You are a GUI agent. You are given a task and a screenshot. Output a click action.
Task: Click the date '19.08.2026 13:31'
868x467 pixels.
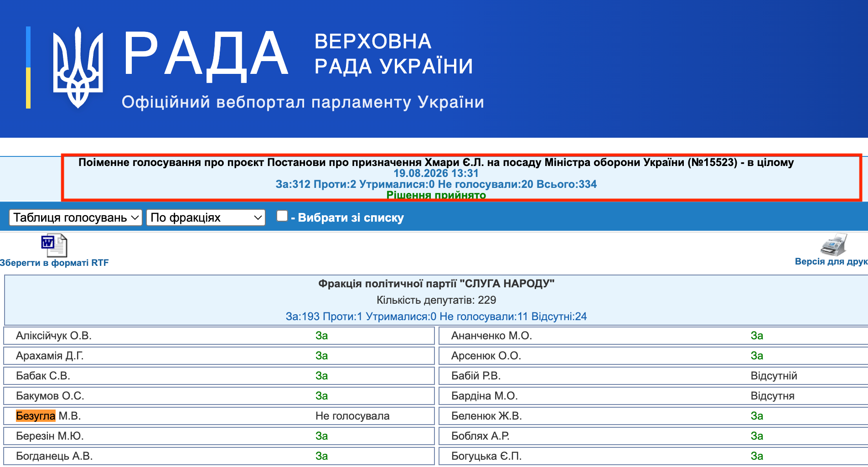436,173
